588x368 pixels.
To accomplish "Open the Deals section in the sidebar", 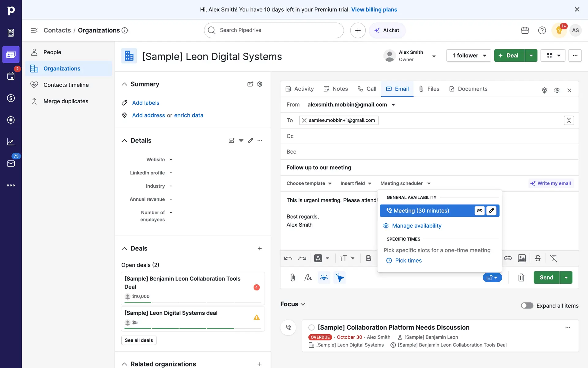I will 11,98.
